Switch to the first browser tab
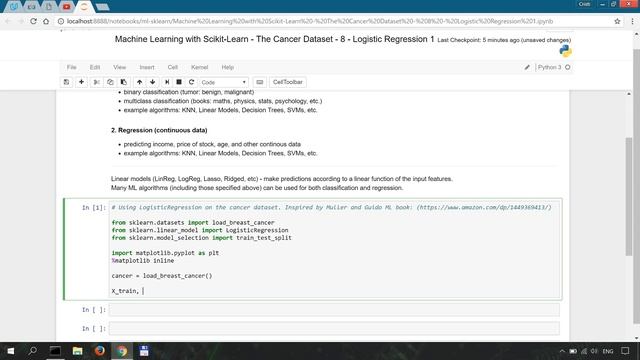This screenshot has height=360, width=640. [13, 7]
